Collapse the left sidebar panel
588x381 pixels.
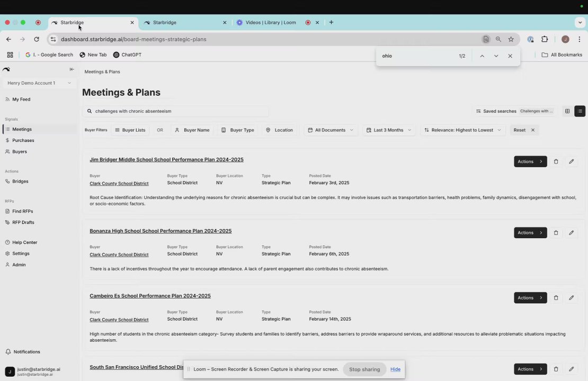click(72, 69)
